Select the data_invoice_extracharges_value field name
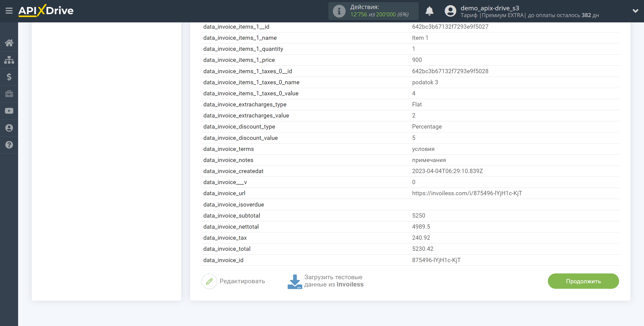 [246, 115]
